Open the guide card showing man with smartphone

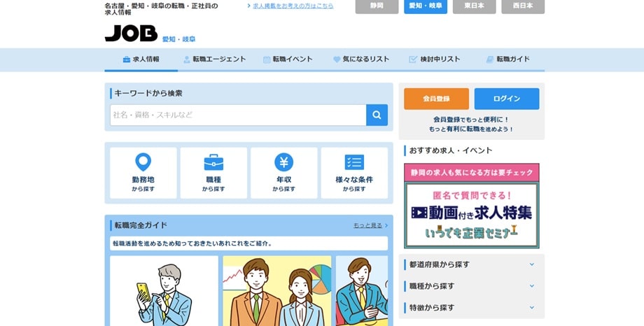pyautogui.click(x=164, y=291)
